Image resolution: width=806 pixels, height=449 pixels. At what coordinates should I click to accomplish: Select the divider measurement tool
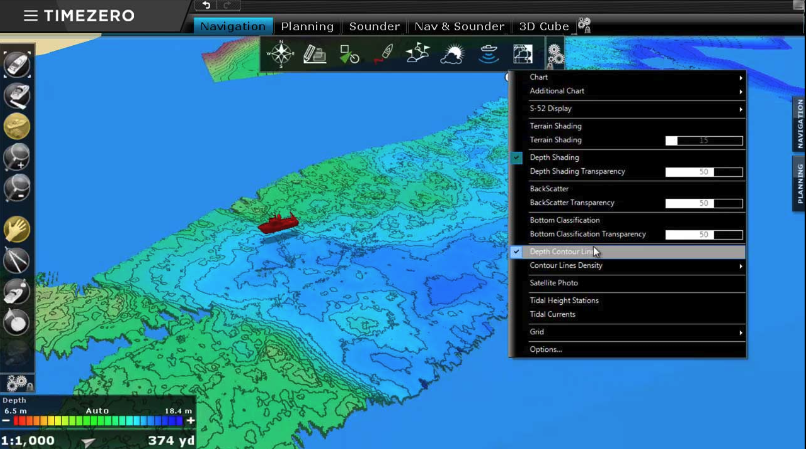pyautogui.click(x=17, y=261)
